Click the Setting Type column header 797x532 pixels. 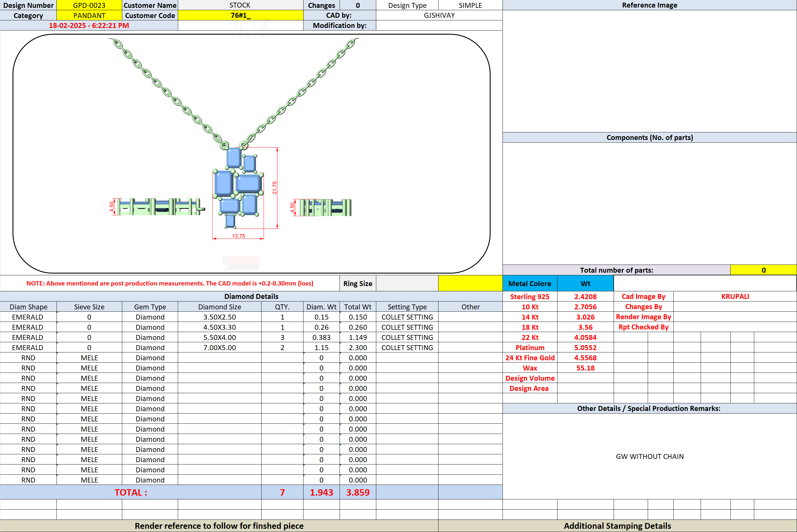[407, 307]
